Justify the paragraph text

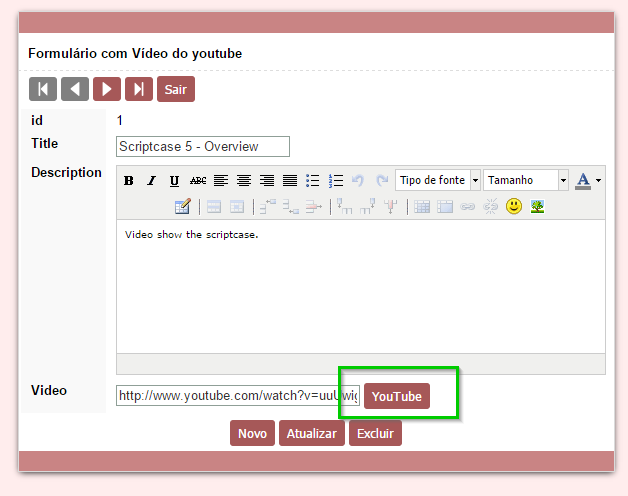click(289, 181)
